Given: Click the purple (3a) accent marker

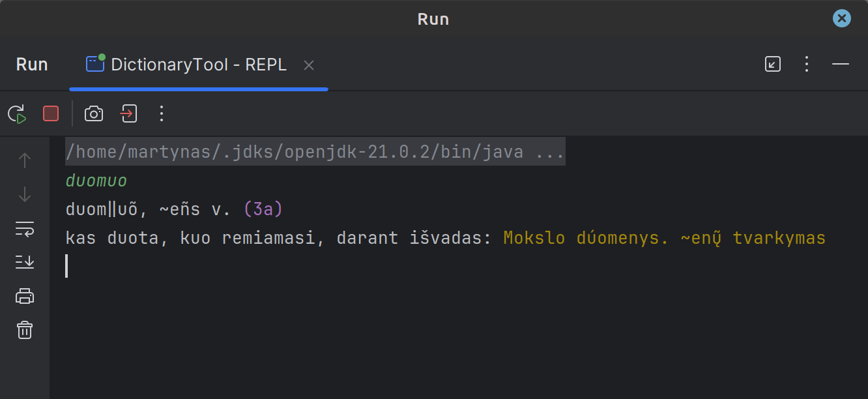Looking at the screenshot, I should [x=263, y=209].
